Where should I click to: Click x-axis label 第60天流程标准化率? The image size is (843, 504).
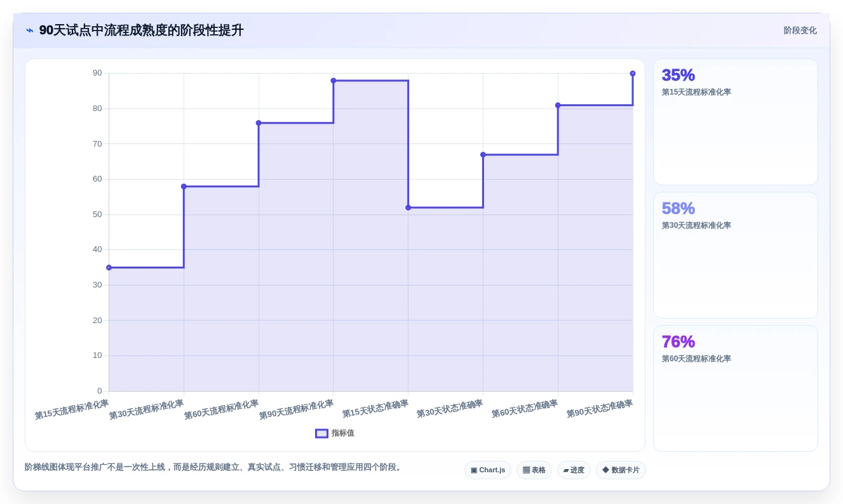pos(221,409)
